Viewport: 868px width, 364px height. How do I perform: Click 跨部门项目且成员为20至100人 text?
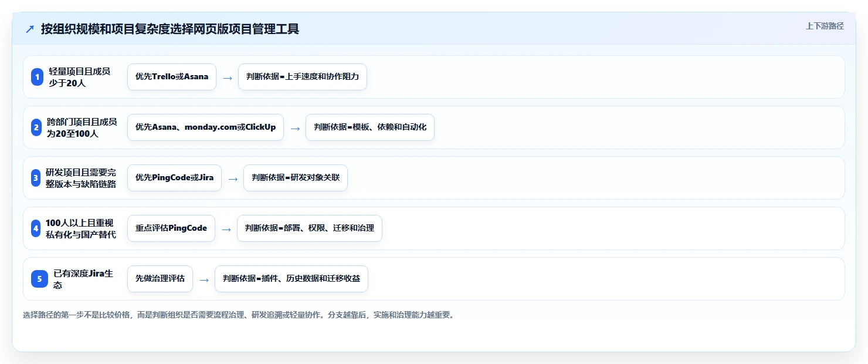point(82,127)
